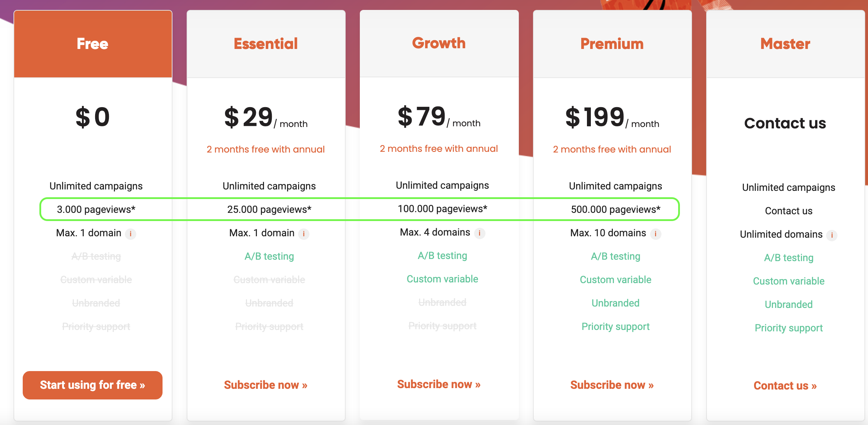Image resolution: width=868 pixels, height=425 pixels.
Task: Select the Growth plan header
Action: 439,43
